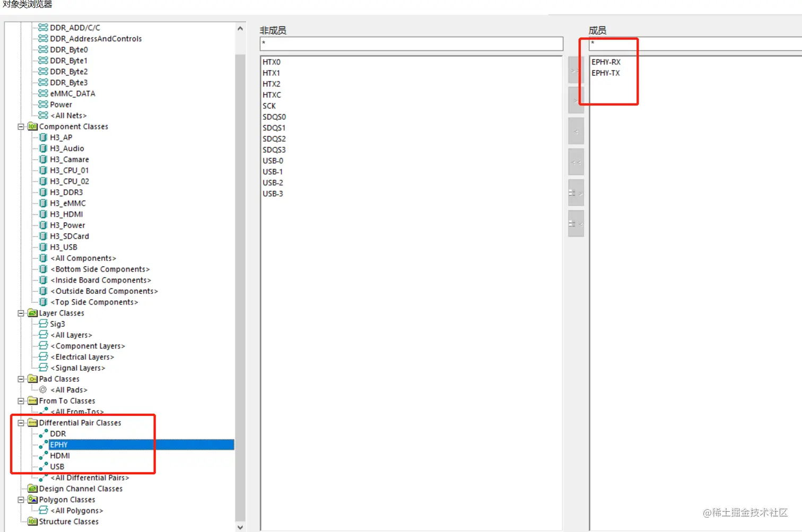Select EPHY-TX in the members list
This screenshot has width=802, height=532.
[x=606, y=73]
